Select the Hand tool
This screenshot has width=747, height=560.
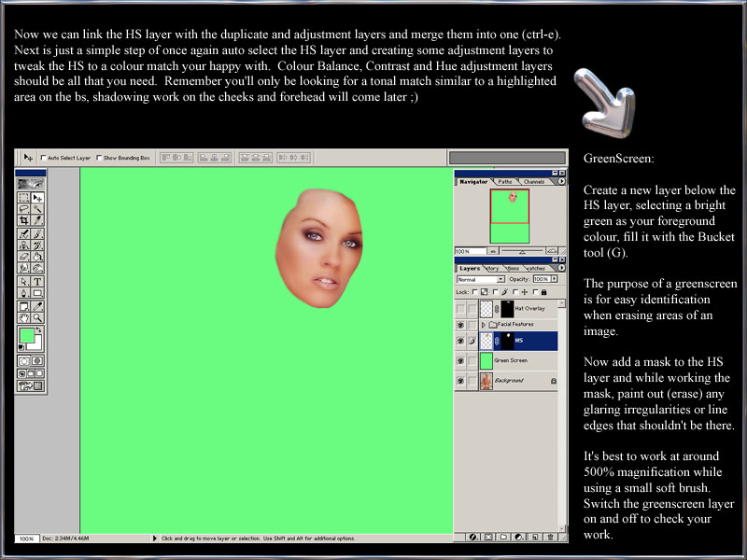pyautogui.click(x=24, y=317)
